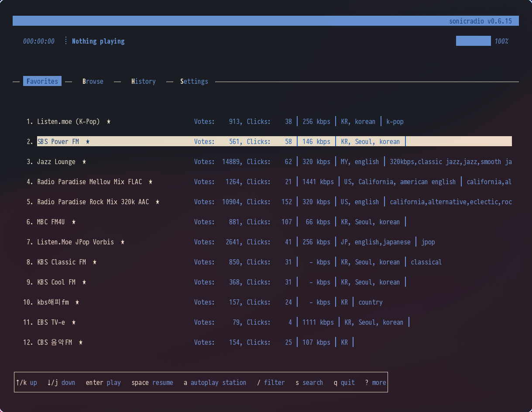Click the star beside SBS Power FM
532x412 pixels.
click(x=88, y=141)
